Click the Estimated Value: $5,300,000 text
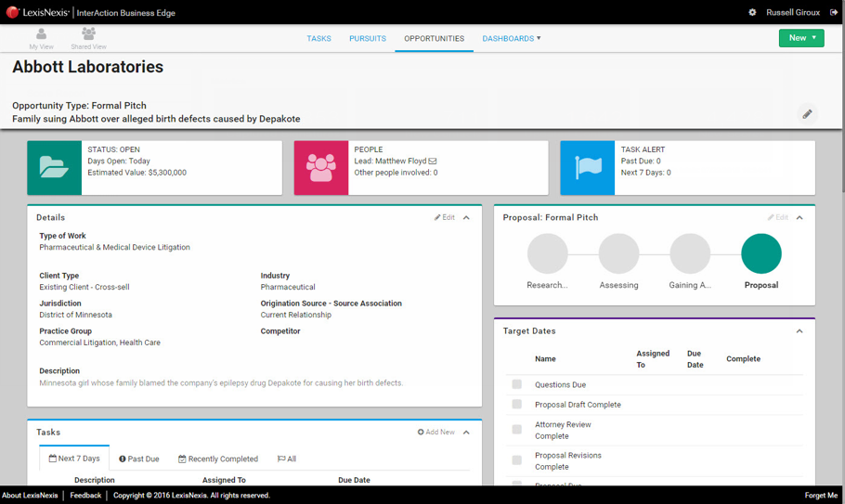The height and width of the screenshot is (504, 845). [x=136, y=173]
